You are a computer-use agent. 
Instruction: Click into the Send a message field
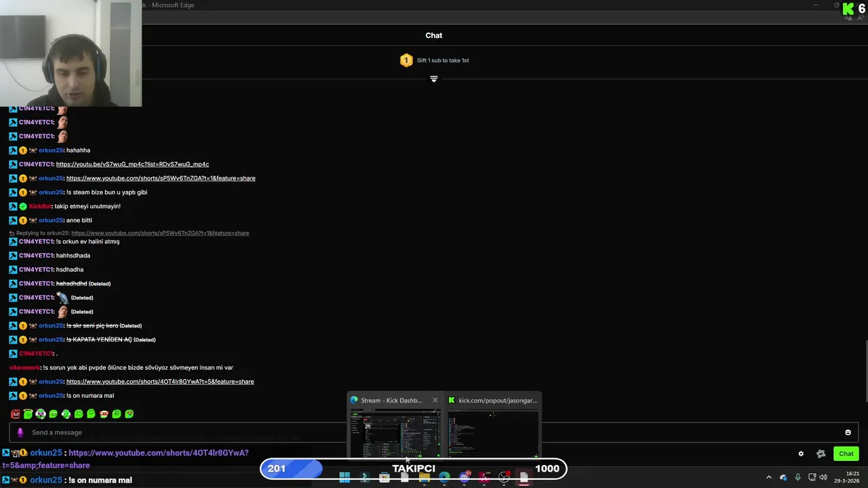(434, 432)
